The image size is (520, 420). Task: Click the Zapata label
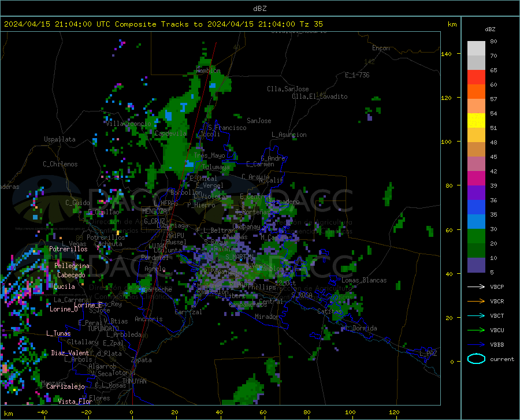click(142, 360)
